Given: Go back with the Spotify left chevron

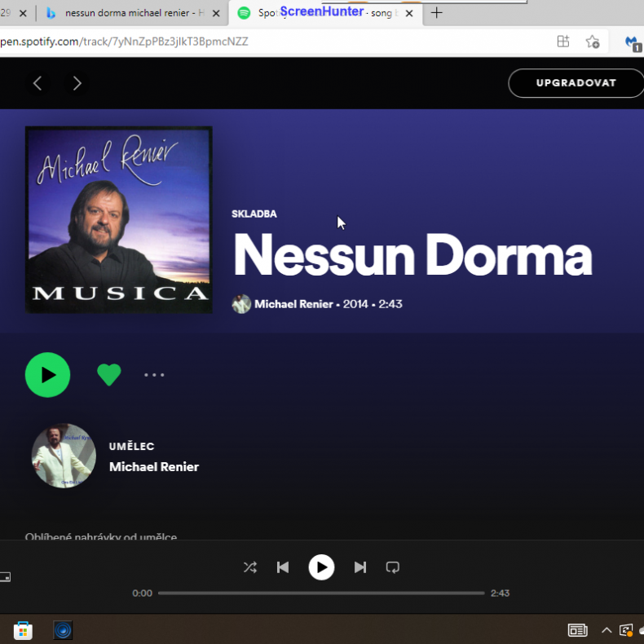Looking at the screenshot, I should (x=37, y=83).
